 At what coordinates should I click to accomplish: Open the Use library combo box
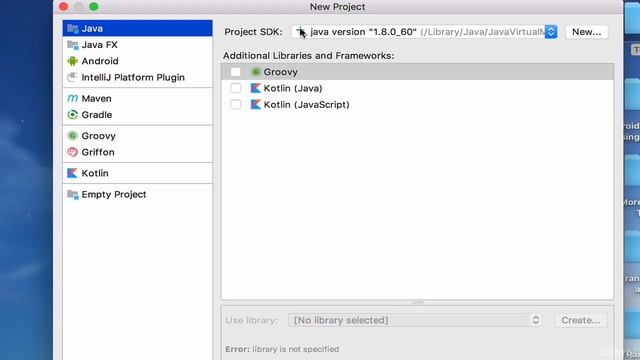click(x=415, y=320)
